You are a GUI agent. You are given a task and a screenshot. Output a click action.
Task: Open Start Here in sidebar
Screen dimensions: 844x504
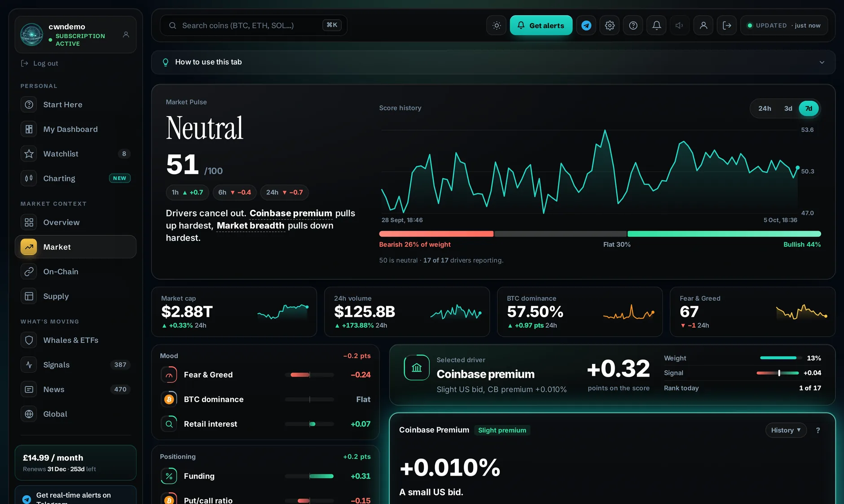(x=75, y=105)
